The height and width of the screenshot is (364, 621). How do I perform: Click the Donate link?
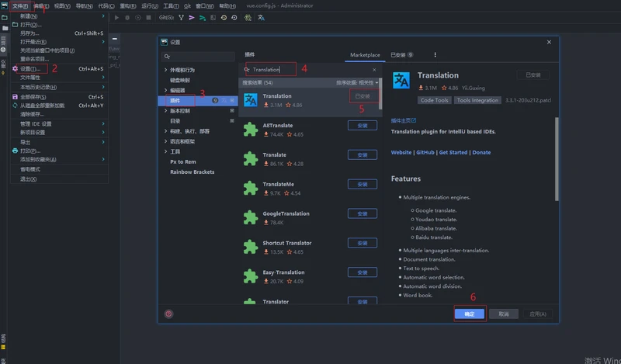481,152
